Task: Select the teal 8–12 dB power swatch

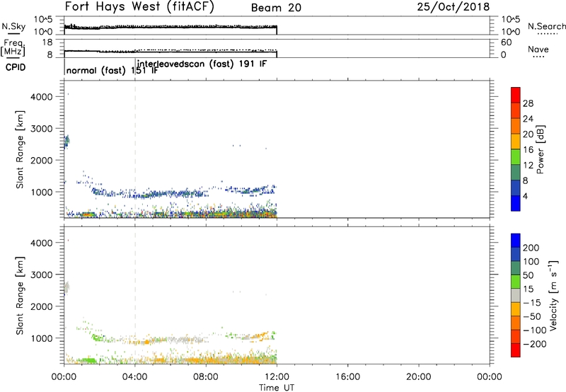Action: [x=516, y=173]
